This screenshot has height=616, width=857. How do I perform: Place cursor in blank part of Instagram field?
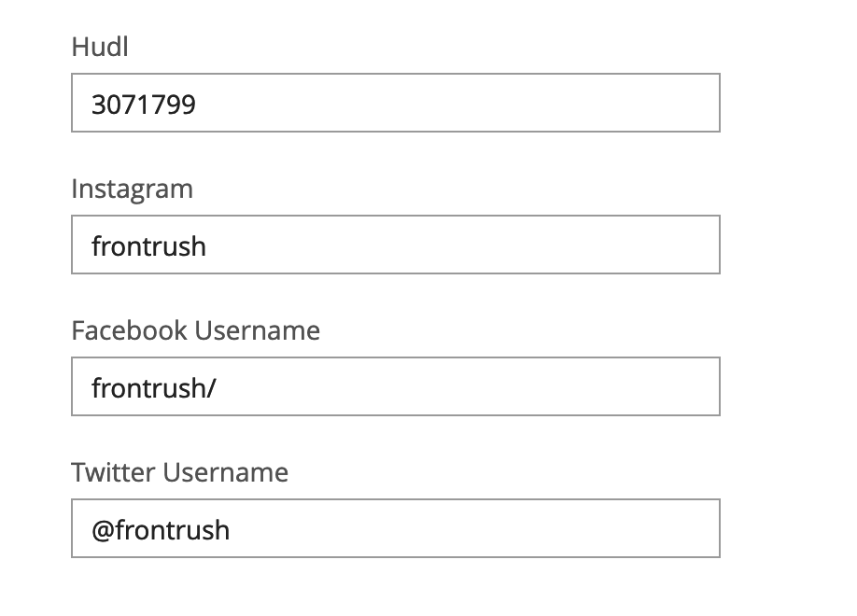click(465, 245)
